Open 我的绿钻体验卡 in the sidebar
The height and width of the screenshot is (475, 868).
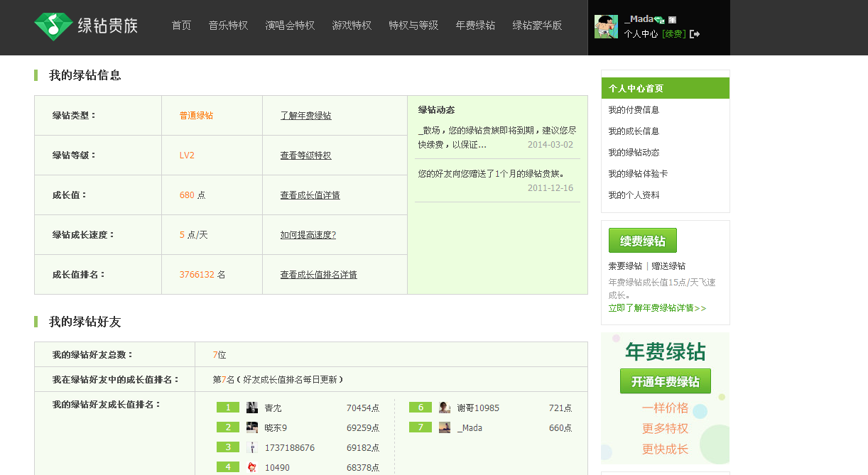click(638, 174)
